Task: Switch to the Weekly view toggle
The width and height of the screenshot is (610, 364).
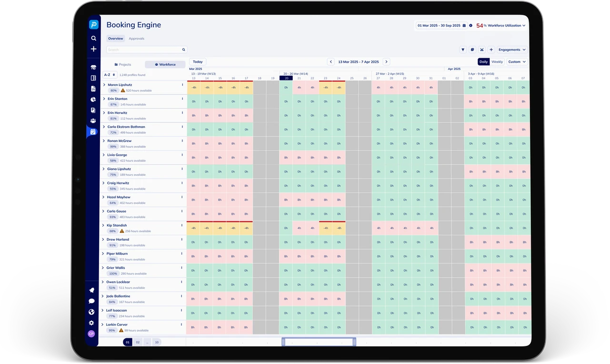Action: 497,62
